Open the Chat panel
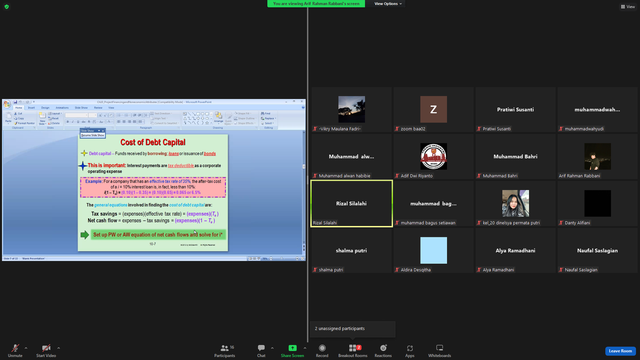This screenshot has height=360, width=640. point(261,350)
